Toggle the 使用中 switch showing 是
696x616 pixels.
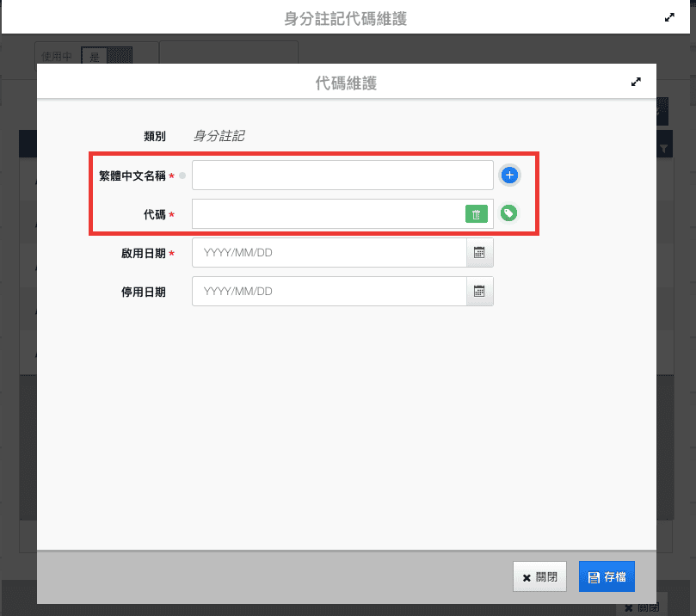pyautogui.click(x=107, y=56)
